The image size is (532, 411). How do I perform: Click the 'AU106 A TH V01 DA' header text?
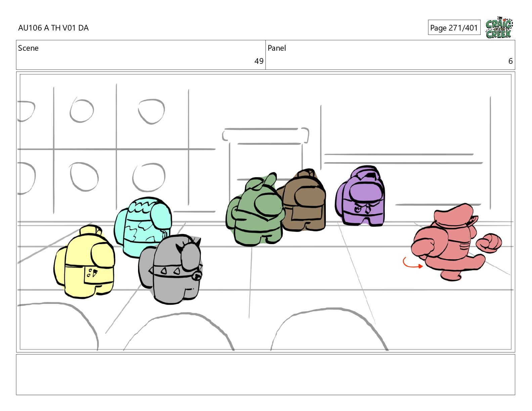[53, 28]
